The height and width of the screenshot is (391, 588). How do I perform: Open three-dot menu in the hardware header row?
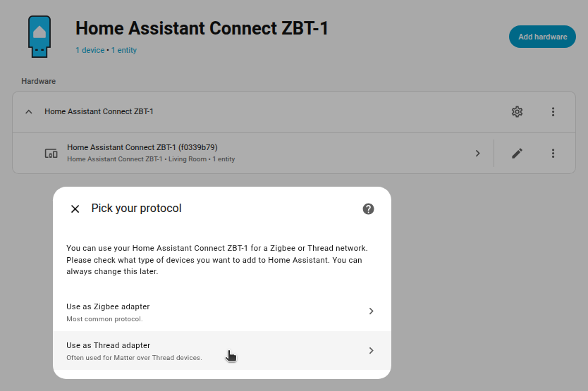(x=553, y=112)
